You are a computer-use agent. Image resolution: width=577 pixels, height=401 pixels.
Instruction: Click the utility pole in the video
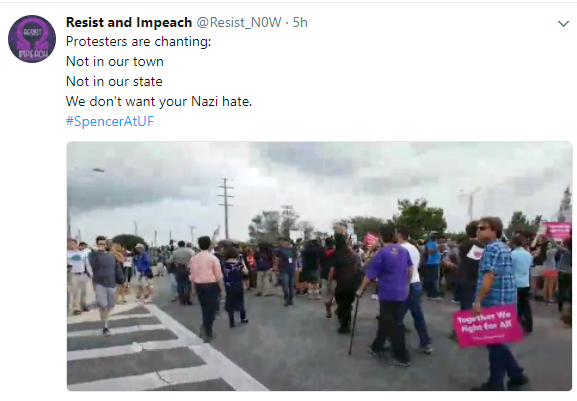click(226, 208)
